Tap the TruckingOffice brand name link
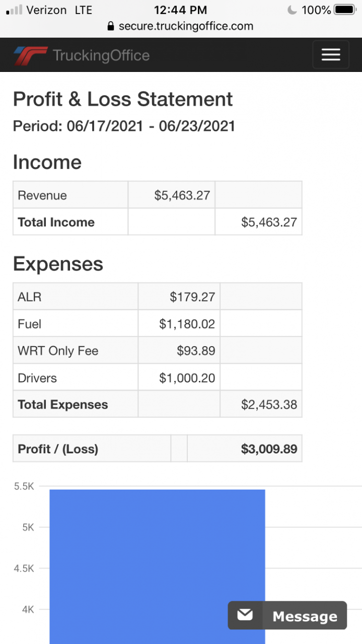 coord(101,55)
